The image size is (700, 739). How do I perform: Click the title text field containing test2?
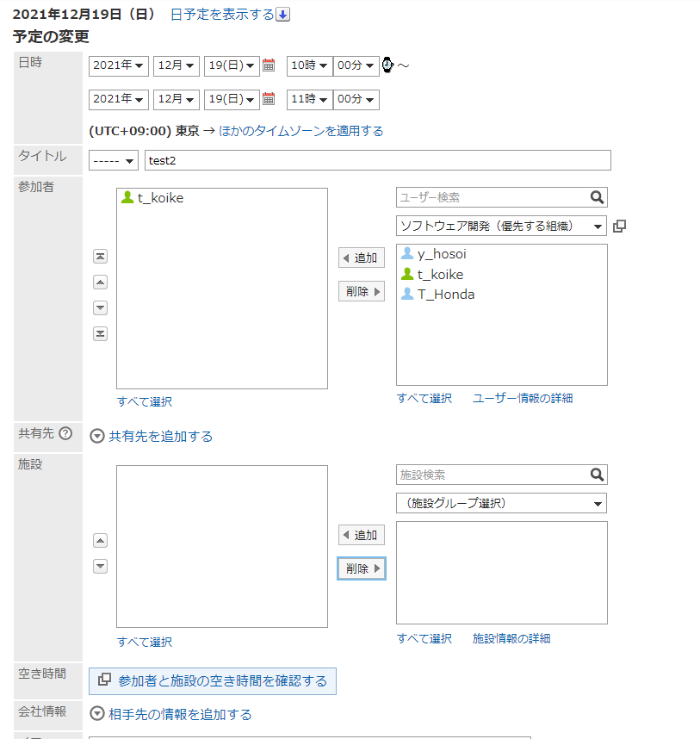377,161
